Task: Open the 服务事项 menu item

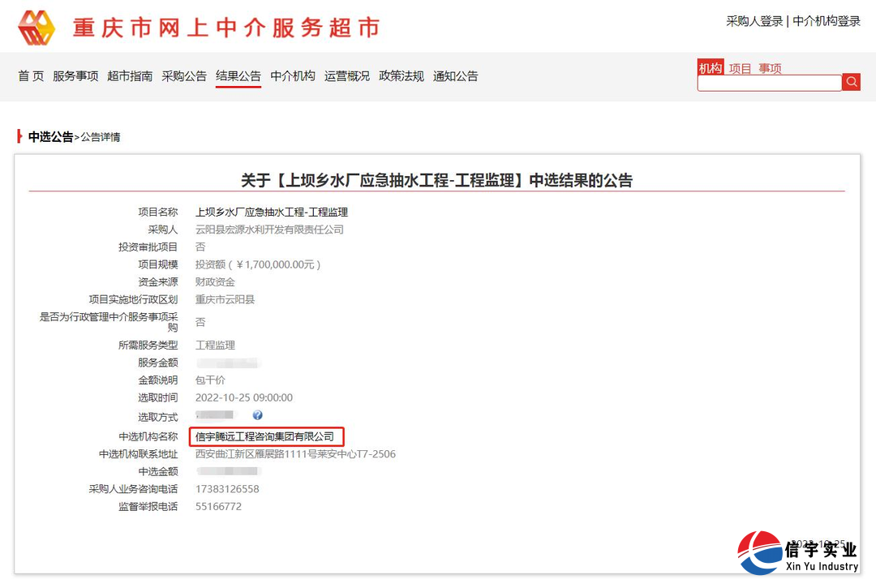Action: pyautogui.click(x=75, y=75)
